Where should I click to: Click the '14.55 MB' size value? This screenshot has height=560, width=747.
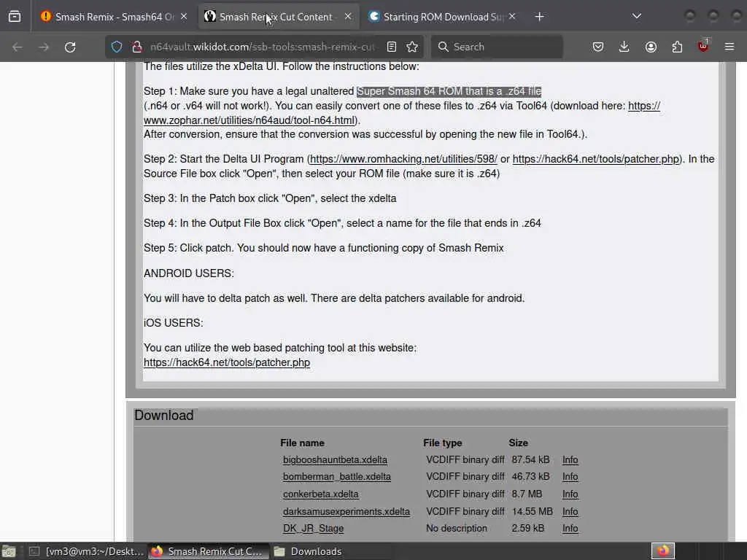pyautogui.click(x=532, y=511)
